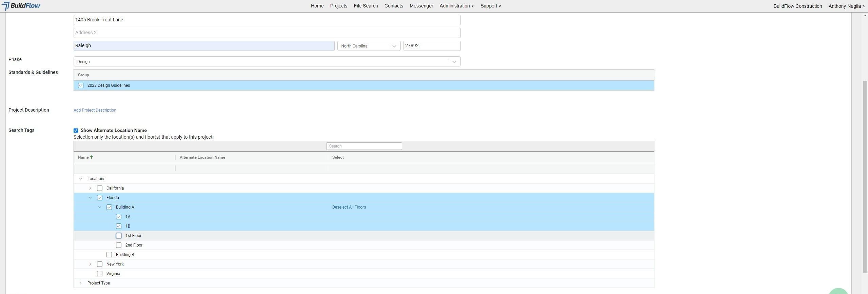Viewport: 868px width, 294px height.
Task: Click the green floating chat bubble
Action: coord(838,291)
